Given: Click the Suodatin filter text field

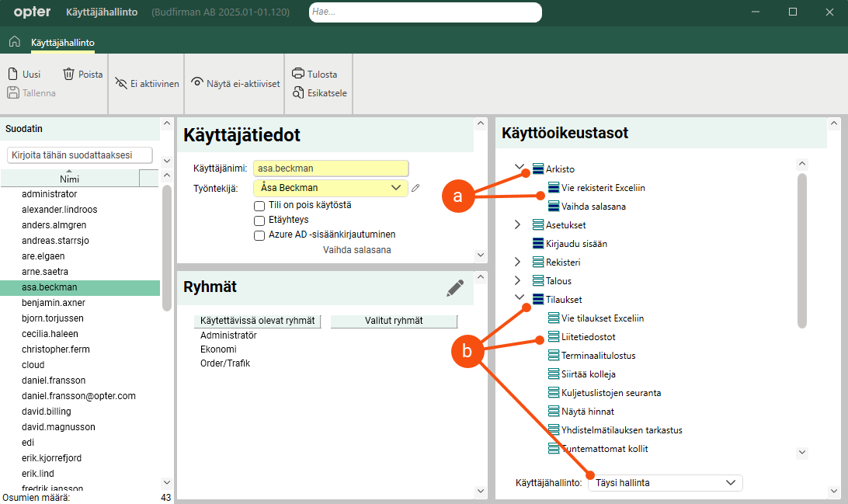Looking at the screenshot, I should pos(79,155).
